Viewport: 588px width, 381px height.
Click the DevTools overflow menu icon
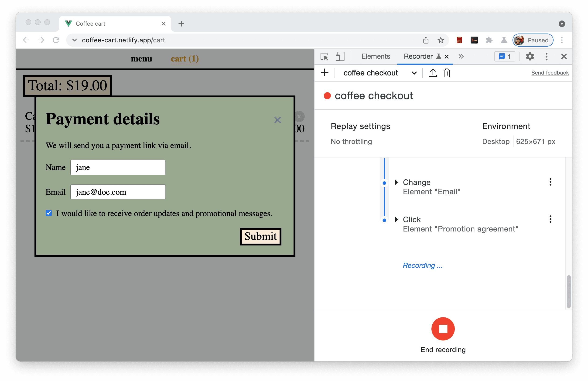click(x=547, y=57)
